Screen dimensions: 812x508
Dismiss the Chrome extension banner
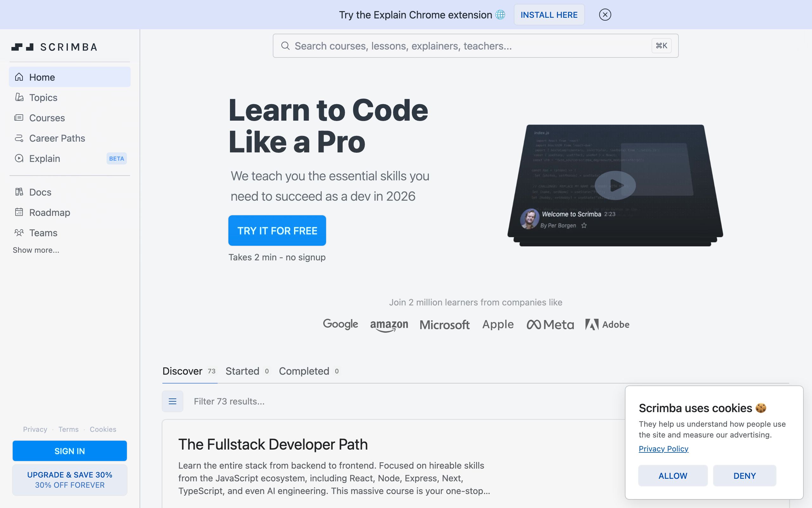[605, 15]
